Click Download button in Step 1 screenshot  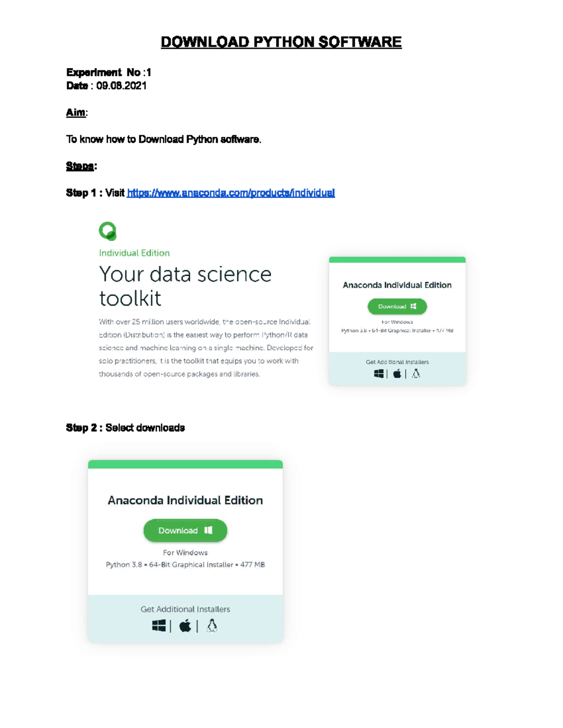tap(397, 307)
